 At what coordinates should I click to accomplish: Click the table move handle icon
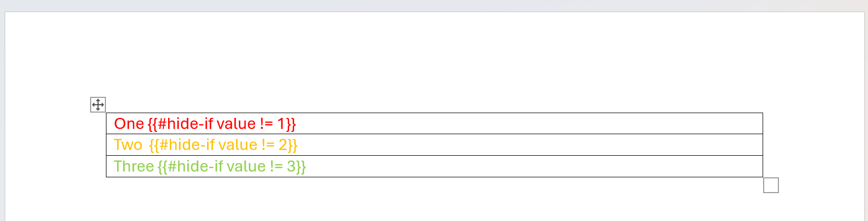[x=98, y=104]
